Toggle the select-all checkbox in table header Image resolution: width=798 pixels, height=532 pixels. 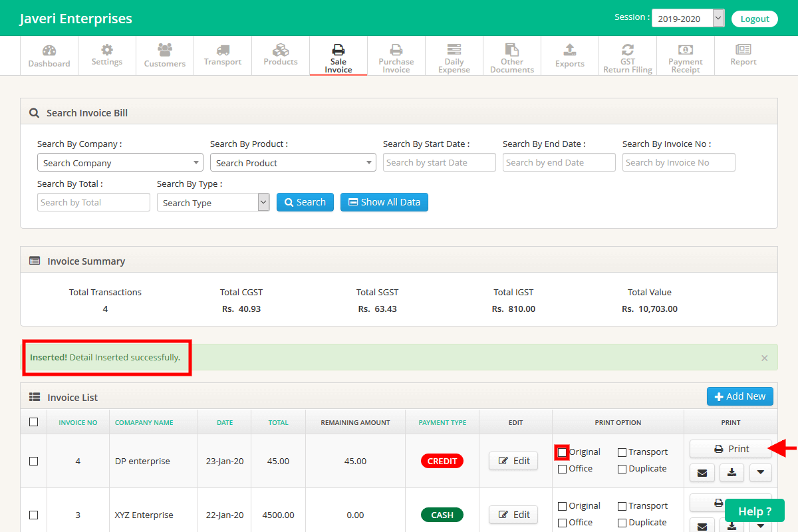click(x=34, y=422)
